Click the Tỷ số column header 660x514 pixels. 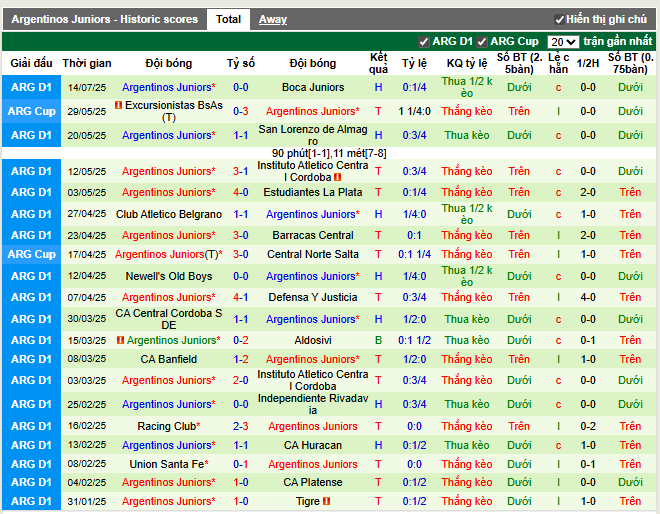click(x=241, y=63)
